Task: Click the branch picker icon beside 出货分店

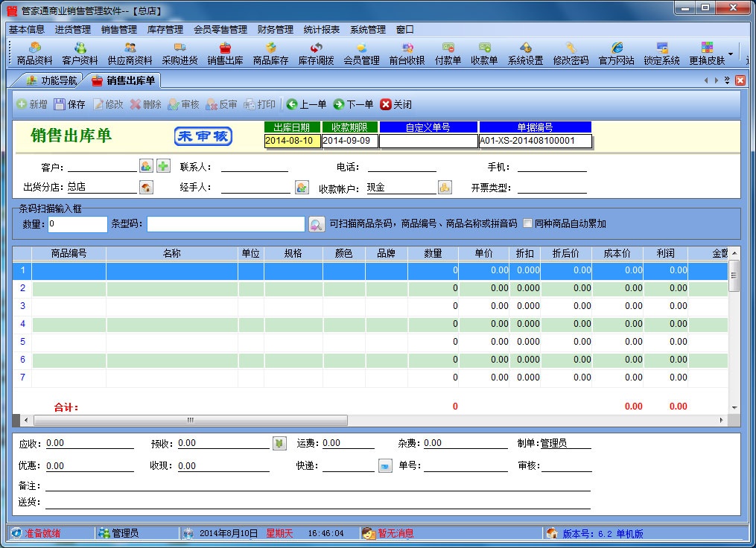Action: (146, 187)
